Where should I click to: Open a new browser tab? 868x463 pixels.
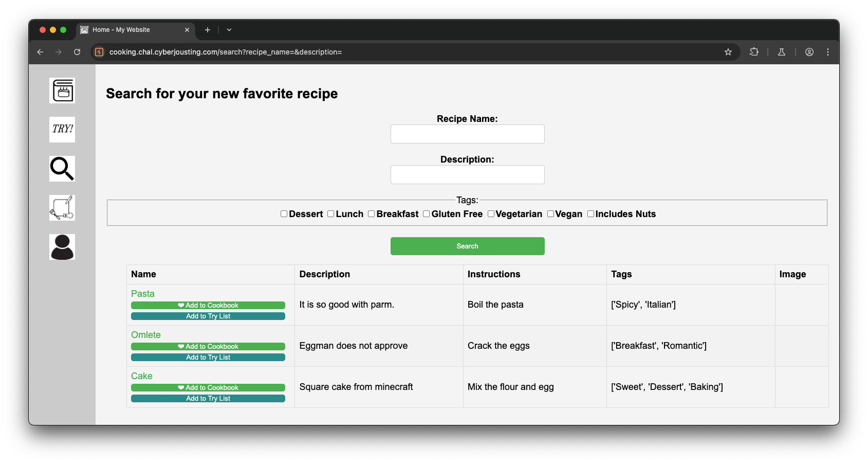[x=208, y=30]
